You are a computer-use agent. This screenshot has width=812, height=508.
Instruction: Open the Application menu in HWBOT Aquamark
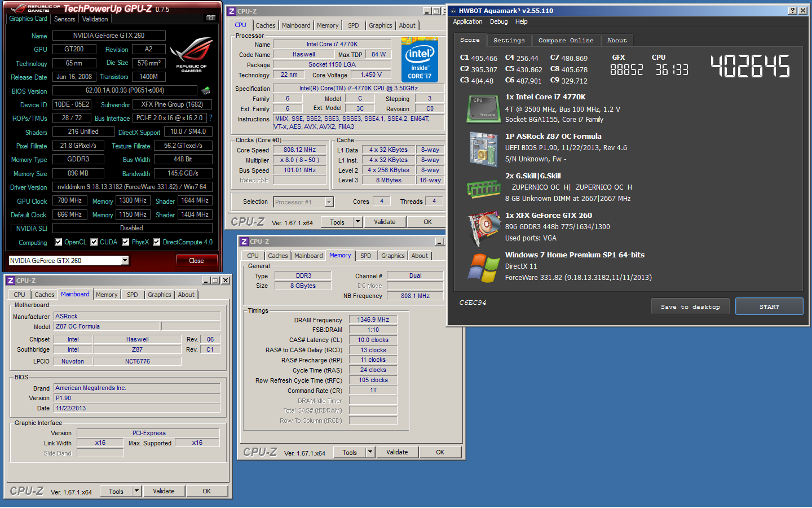[x=467, y=22]
